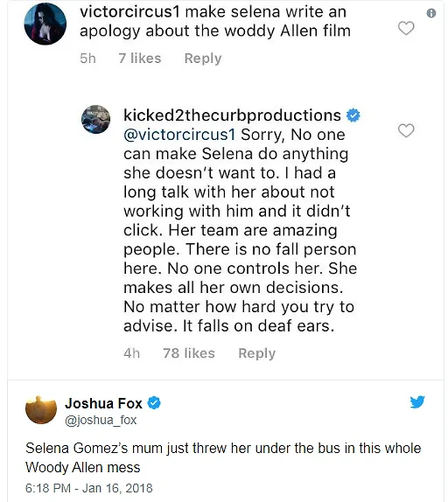This screenshot has width=448, height=502.
Task: Reply to victorcircus1's comment
Action: tap(203, 59)
